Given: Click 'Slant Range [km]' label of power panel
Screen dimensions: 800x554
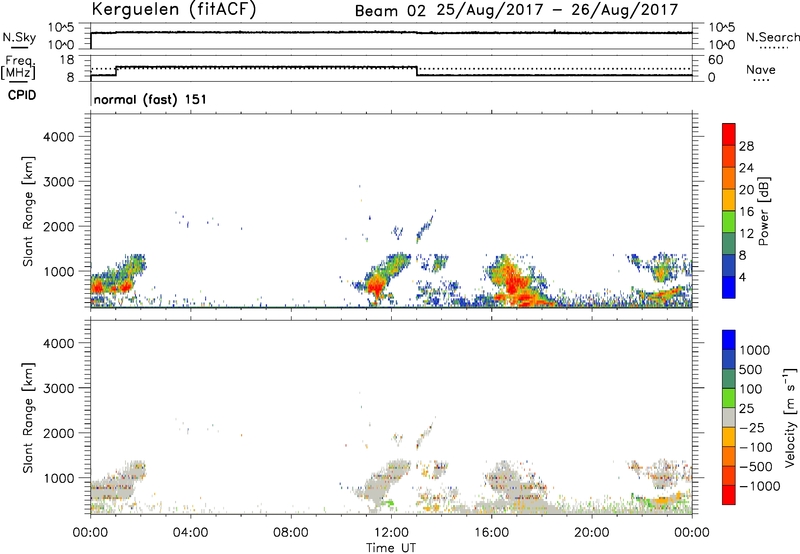Looking at the screenshot, I should pos(28,212).
